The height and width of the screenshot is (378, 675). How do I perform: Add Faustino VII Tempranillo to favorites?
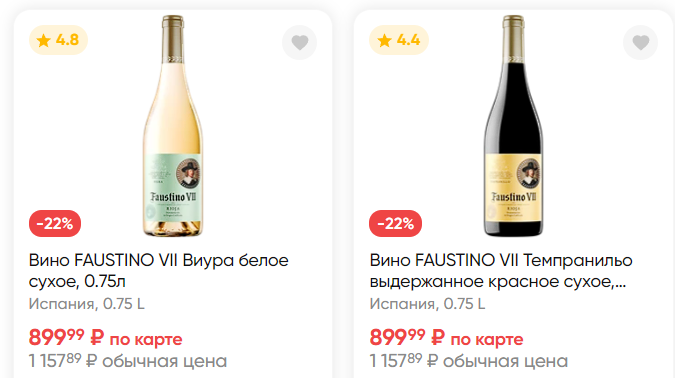[x=641, y=42]
